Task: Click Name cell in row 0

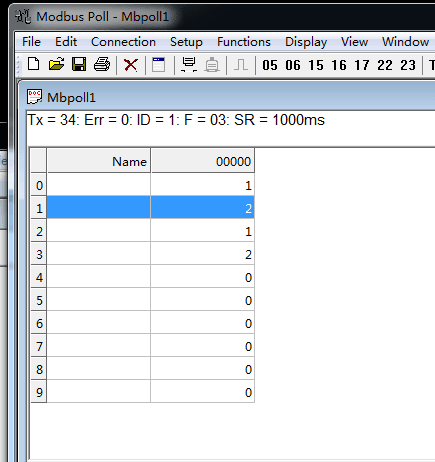Action: pyautogui.click(x=99, y=185)
